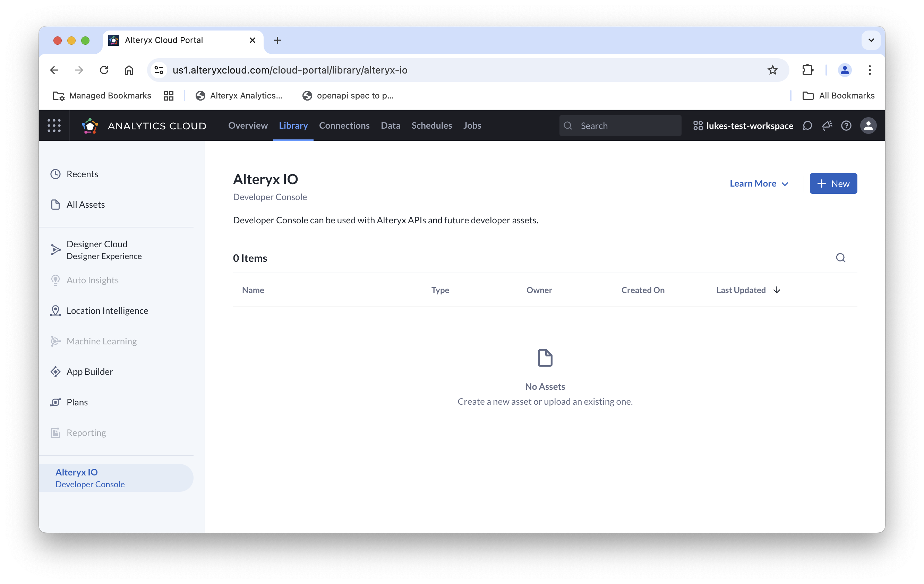This screenshot has width=924, height=584.
Task: Open the user profile avatar in header
Action: pos(869,126)
